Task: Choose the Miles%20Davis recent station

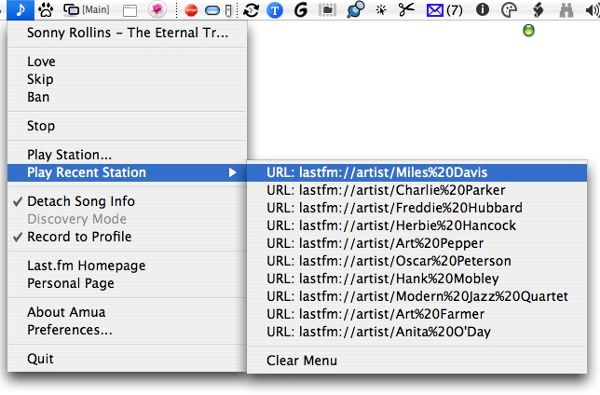Action: (x=417, y=173)
